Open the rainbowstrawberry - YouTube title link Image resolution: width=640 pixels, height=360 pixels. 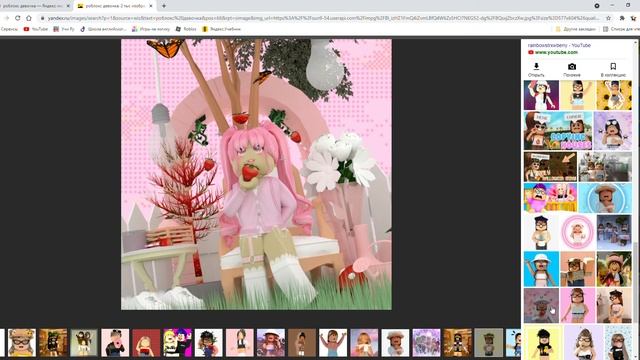coord(559,45)
